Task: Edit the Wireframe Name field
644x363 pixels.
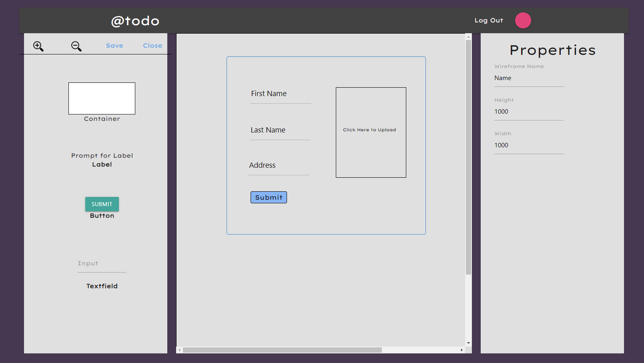Action: (529, 78)
